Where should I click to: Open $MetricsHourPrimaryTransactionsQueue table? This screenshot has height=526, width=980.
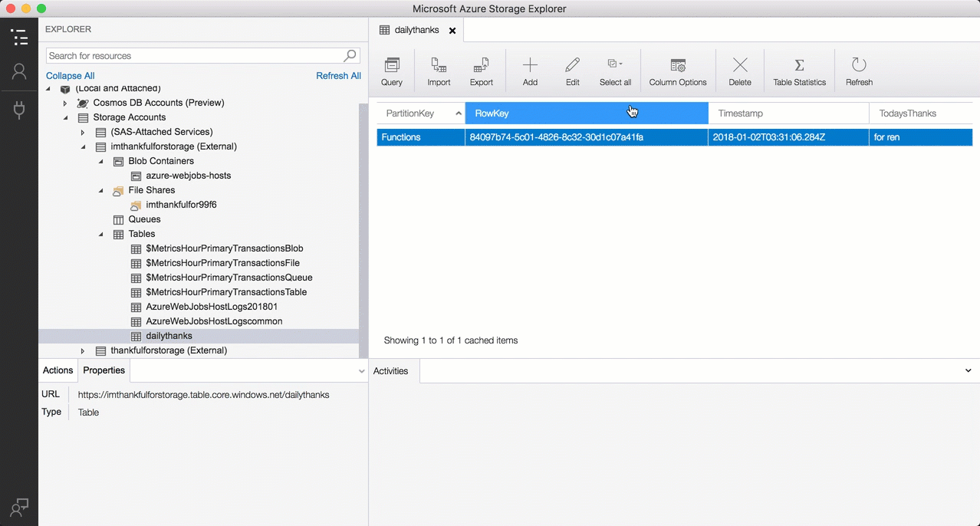click(229, 278)
